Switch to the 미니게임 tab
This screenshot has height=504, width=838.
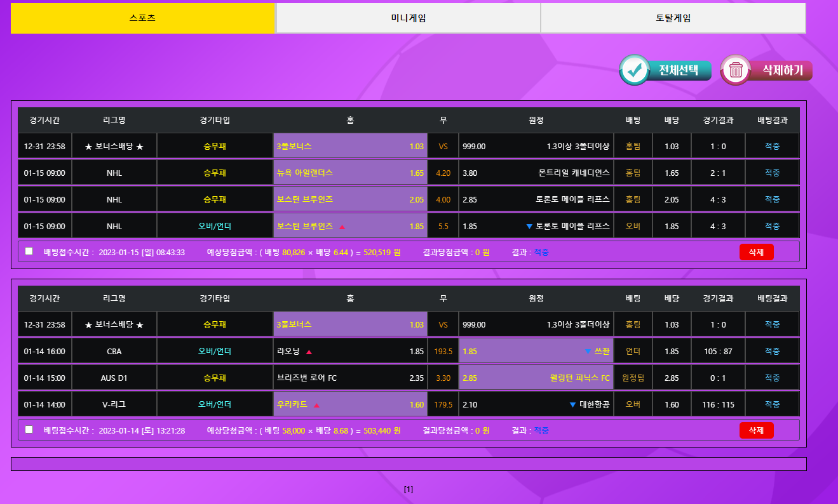point(408,18)
